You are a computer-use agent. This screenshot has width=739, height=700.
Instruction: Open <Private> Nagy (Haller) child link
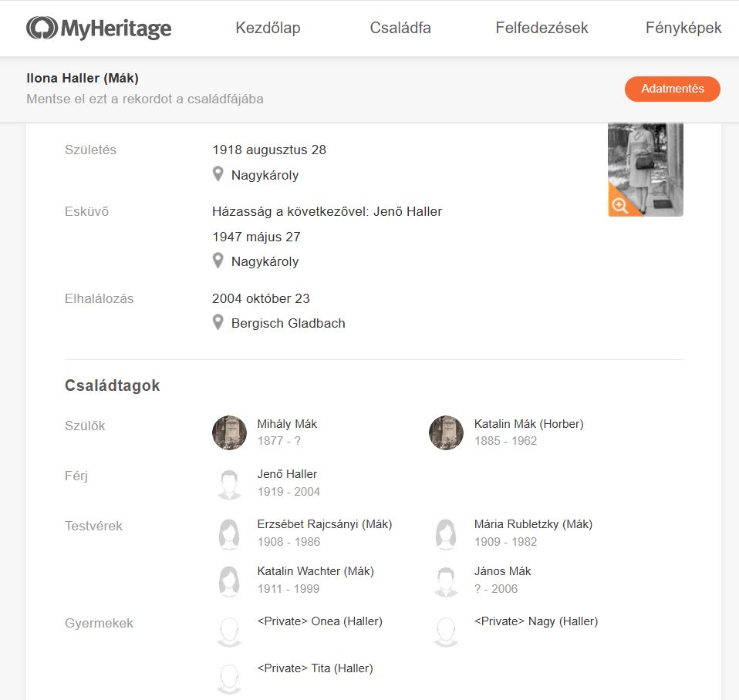tap(536, 621)
